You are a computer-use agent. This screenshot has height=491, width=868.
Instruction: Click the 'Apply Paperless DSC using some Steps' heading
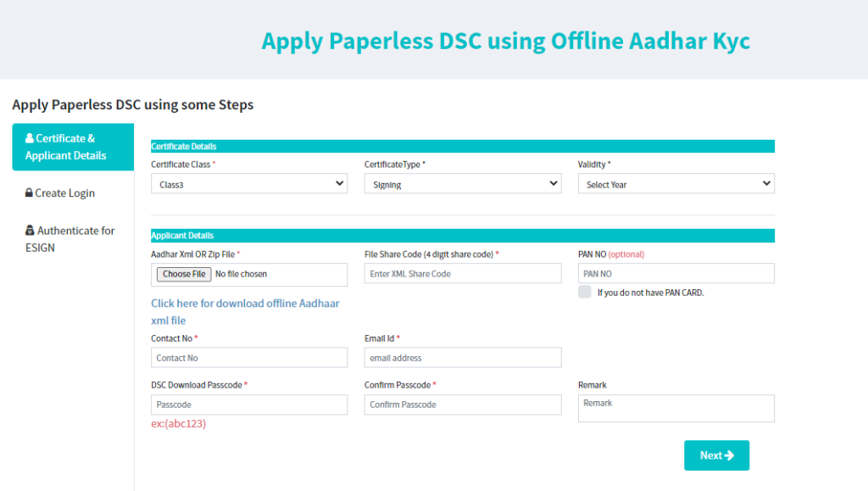(133, 104)
